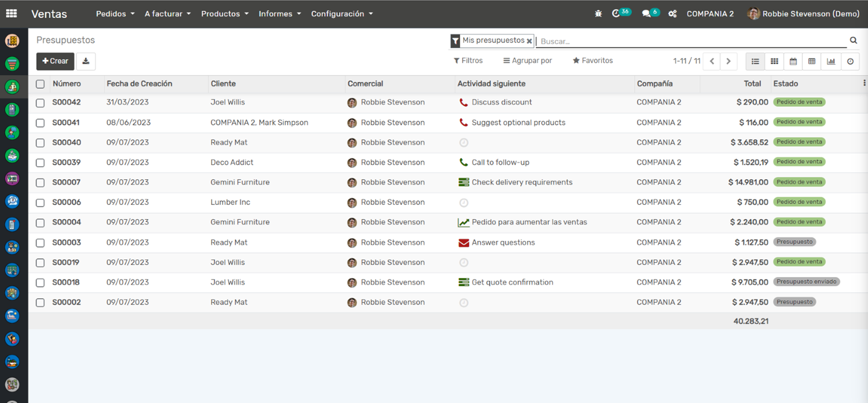Select the checkbox for order S00007

pos(40,183)
